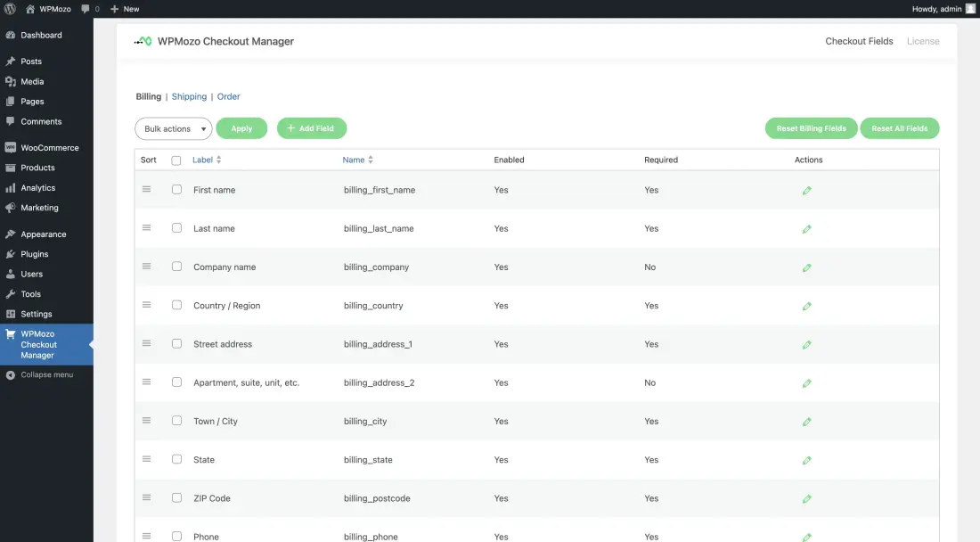Select the Billing fields tab
This screenshot has height=542, width=980.
(x=148, y=96)
